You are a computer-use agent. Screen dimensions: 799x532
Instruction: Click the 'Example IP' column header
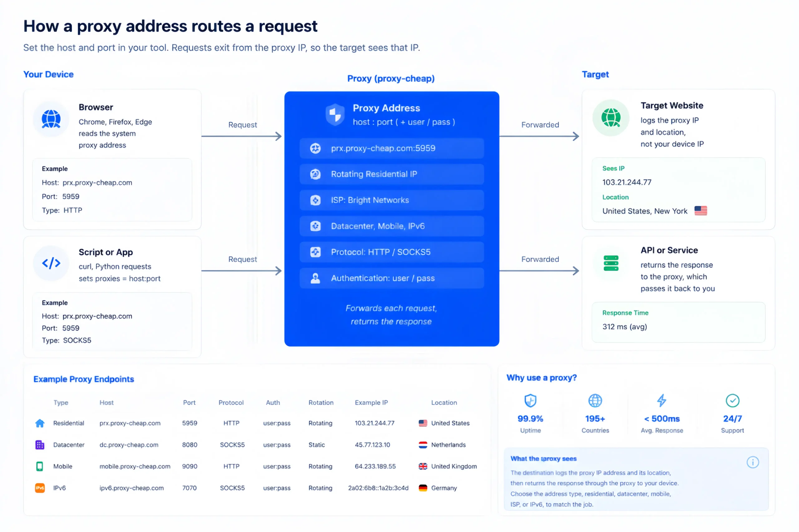click(x=371, y=403)
